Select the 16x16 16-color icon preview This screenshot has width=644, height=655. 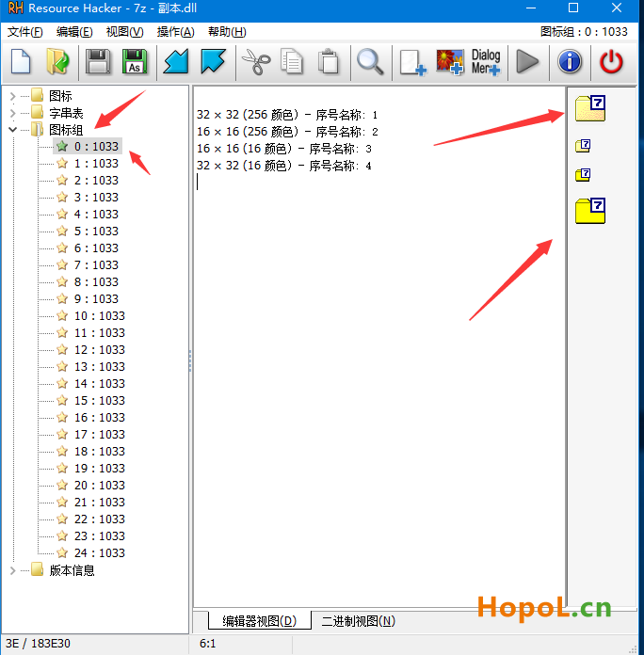[583, 175]
